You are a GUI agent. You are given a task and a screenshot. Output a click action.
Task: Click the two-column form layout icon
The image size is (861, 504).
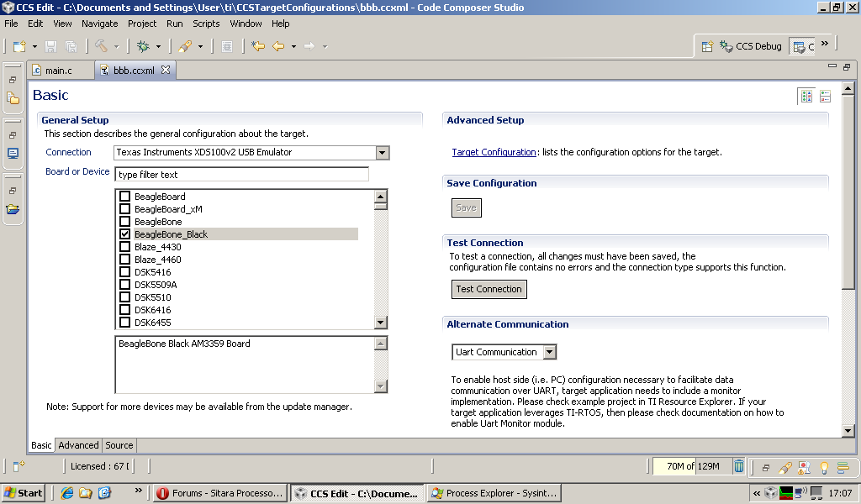[806, 97]
